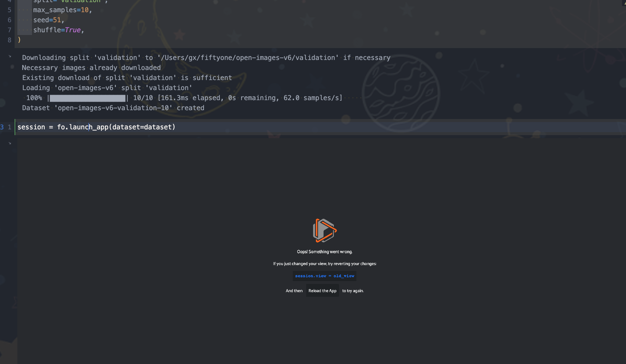Screen dimensions: 626x364
Task: Click the green active-cell indicator bar
Action: (x=15, y=127)
